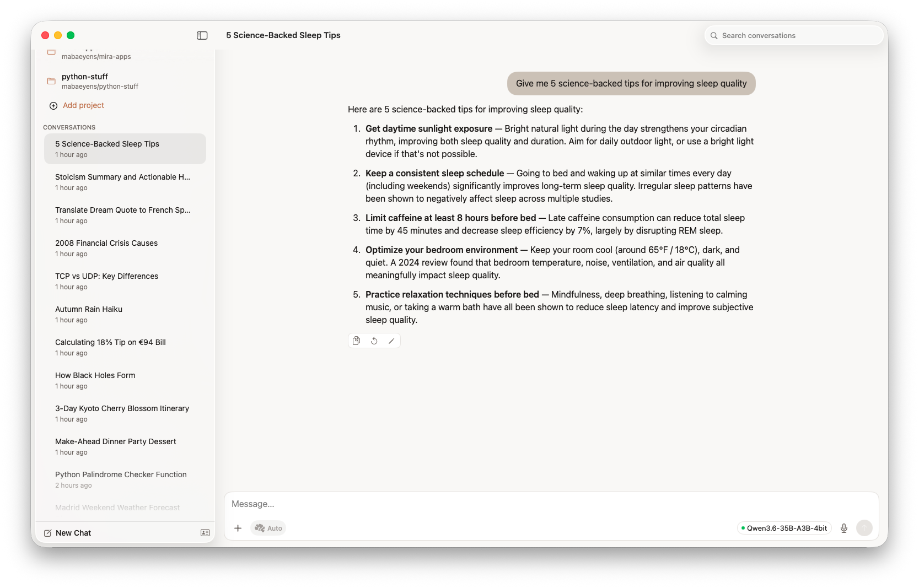Screen dimensions: 919x588
Task: Select the 5 Science-Backed Sleep Tips conversation
Action: [125, 149]
